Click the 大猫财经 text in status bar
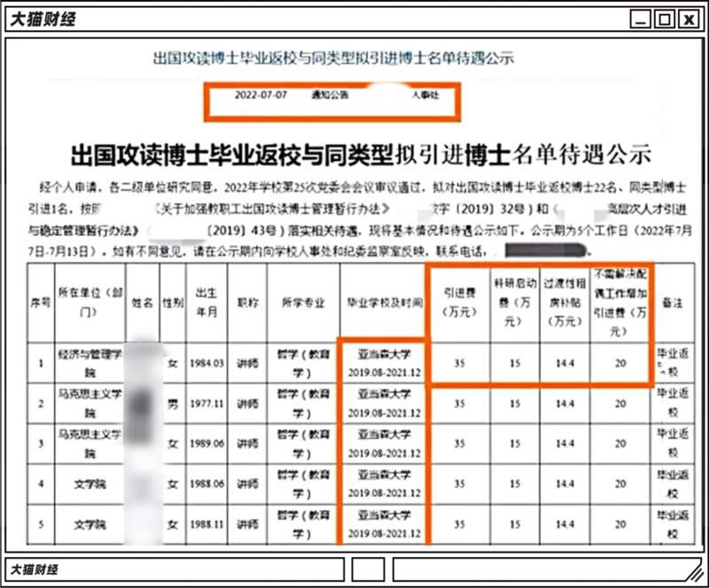Screen dimensions: 709x588 point(35,569)
